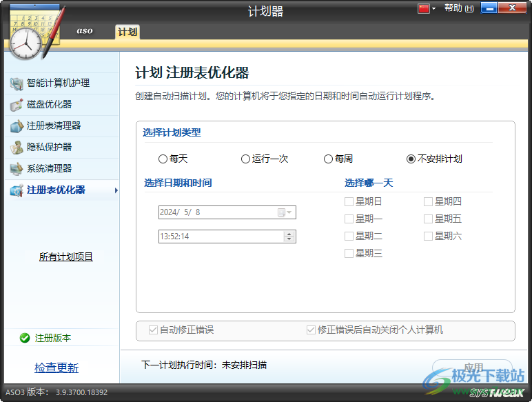Select 注册表优化器 in the sidebar

pyautogui.click(x=62, y=190)
